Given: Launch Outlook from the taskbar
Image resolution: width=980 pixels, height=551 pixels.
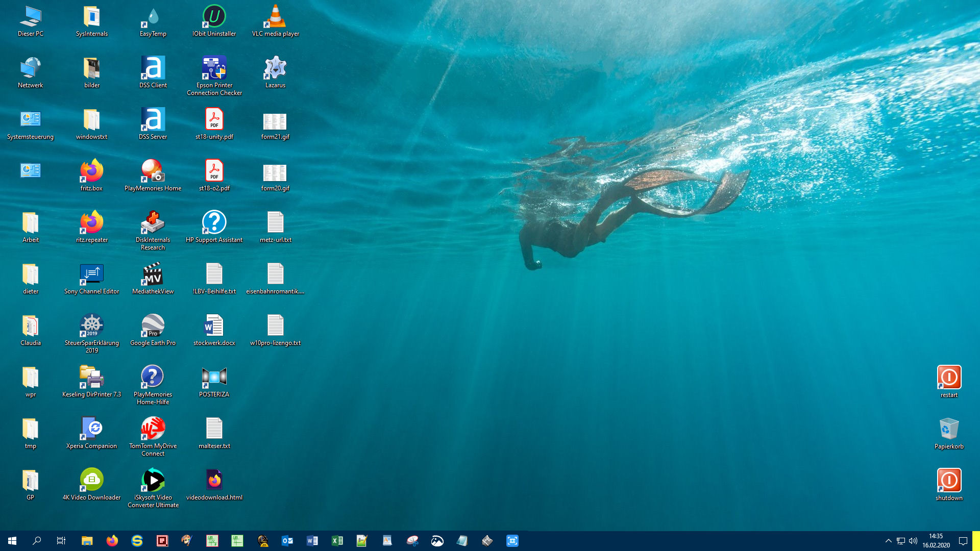Looking at the screenshot, I should pyautogui.click(x=287, y=541).
